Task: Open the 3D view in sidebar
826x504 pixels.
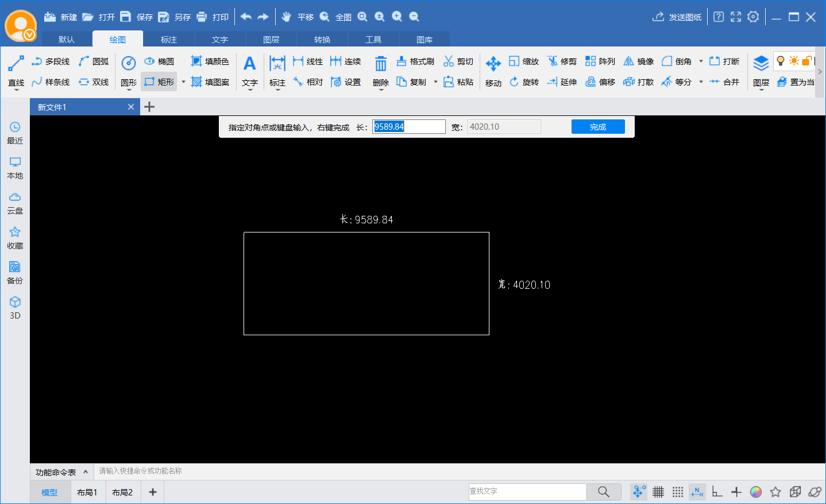Action: pyautogui.click(x=15, y=308)
